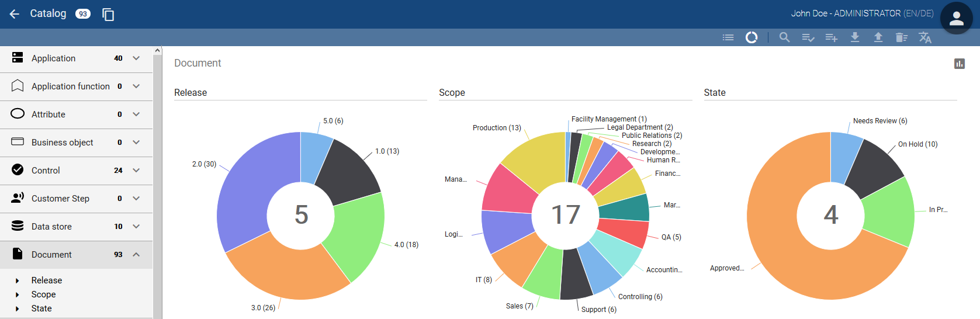Click the "QA (5)" label

pyautogui.click(x=671, y=237)
